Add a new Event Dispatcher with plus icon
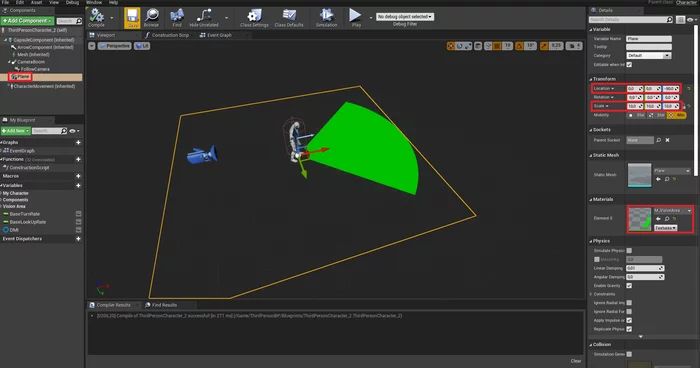Viewport: 700px width, 368px height. [78, 239]
